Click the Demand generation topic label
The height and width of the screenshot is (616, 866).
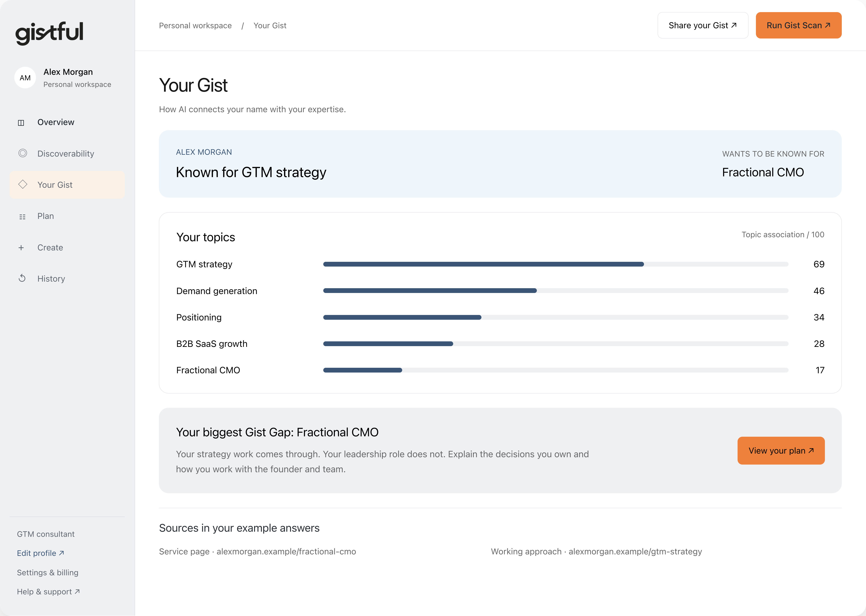217,291
